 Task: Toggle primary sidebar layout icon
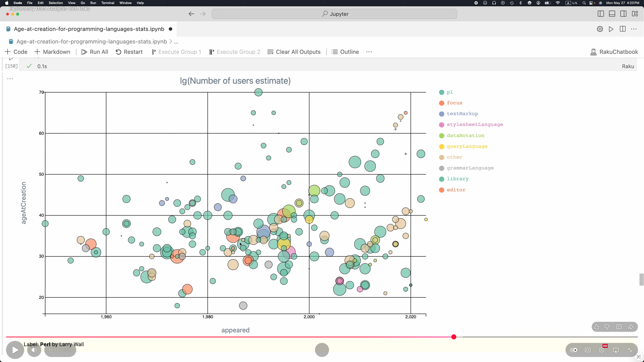[600, 14]
